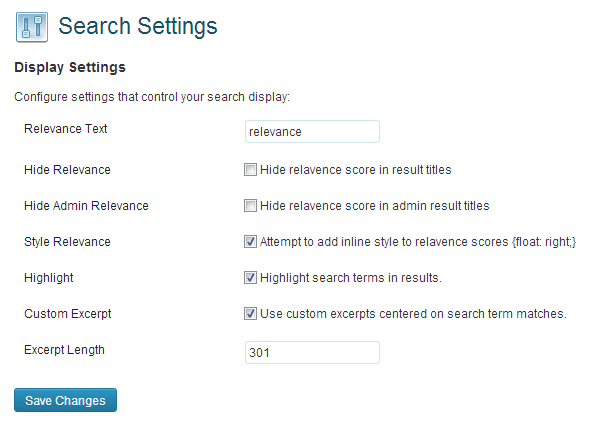Image resolution: width=615 pixels, height=429 pixels.
Task: Click the Excerpt Length row label
Action: click(x=64, y=350)
